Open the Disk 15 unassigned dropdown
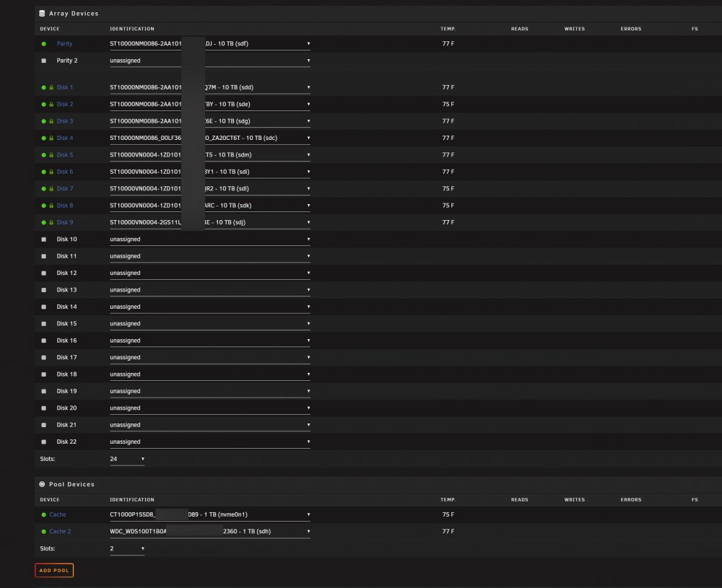 (x=210, y=323)
